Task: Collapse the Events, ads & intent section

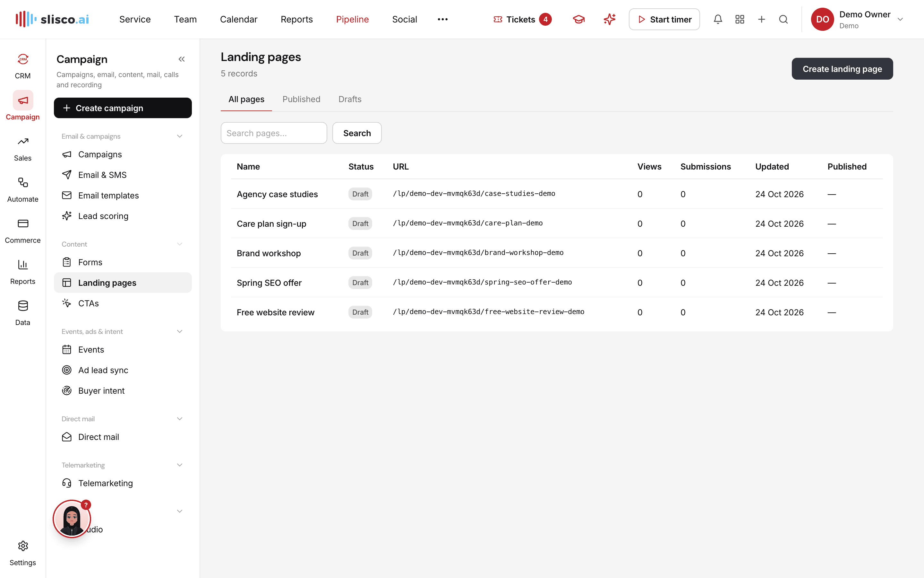Action: (x=179, y=331)
